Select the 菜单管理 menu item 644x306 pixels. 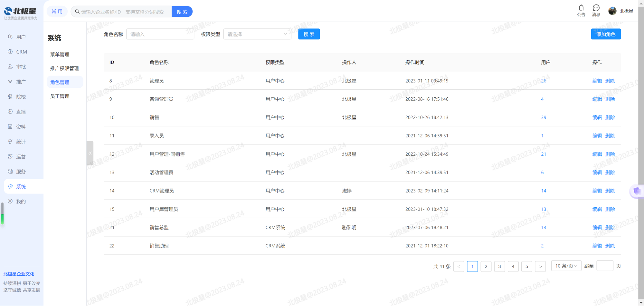pyautogui.click(x=60, y=54)
